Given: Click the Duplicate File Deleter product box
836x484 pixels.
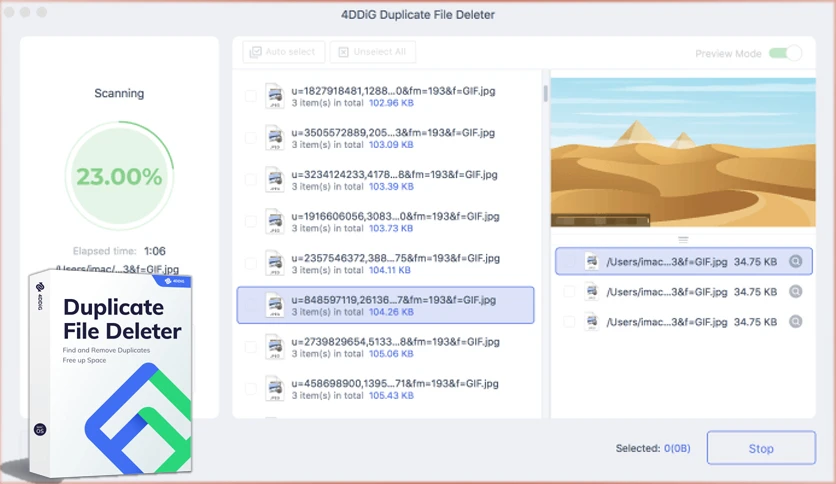Looking at the screenshot, I should click(x=110, y=374).
